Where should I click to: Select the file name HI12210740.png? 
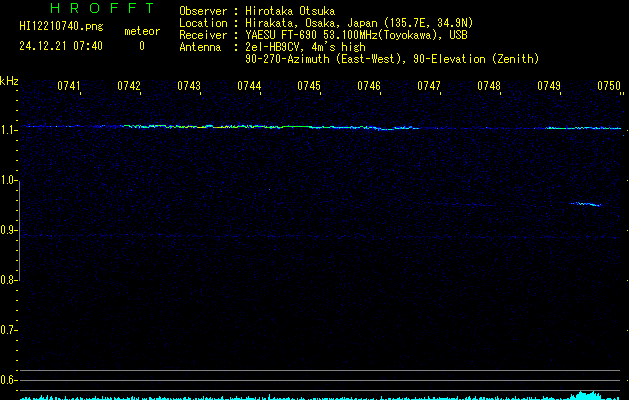(x=61, y=27)
